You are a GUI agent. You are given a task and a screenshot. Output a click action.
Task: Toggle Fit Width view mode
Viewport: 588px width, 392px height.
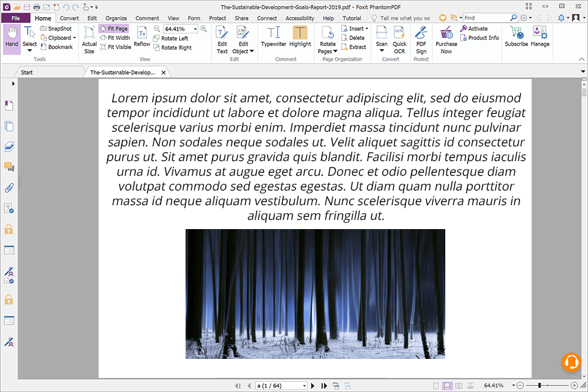(115, 38)
